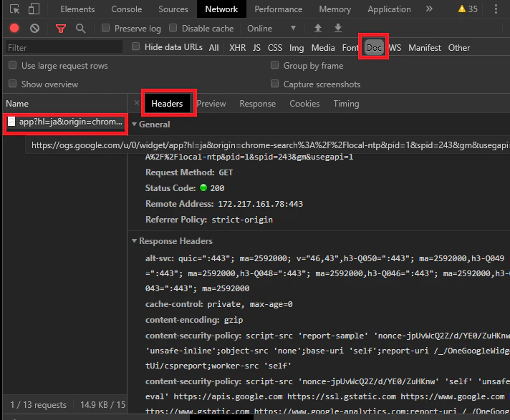Filter requests by Font
The width and height of the screenshot is (510, 420).
tap(350, 48)
